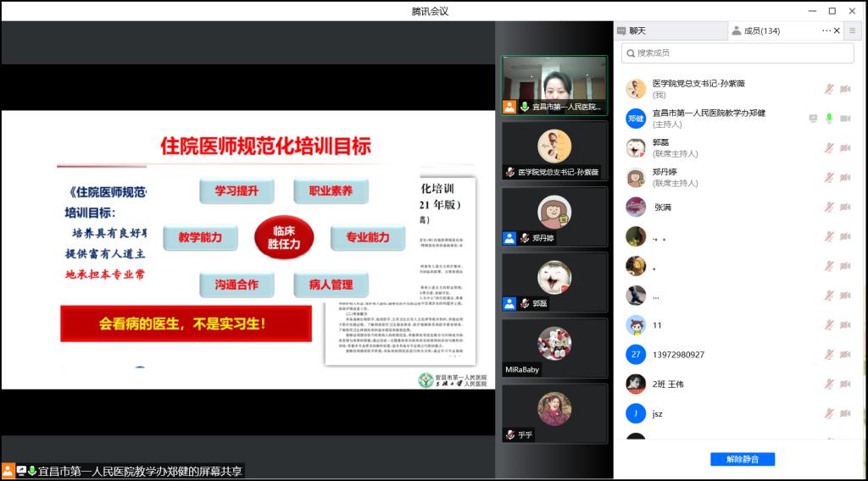Select member 13972980927 in list
868x481 pixels.
[x=738, y=354]
